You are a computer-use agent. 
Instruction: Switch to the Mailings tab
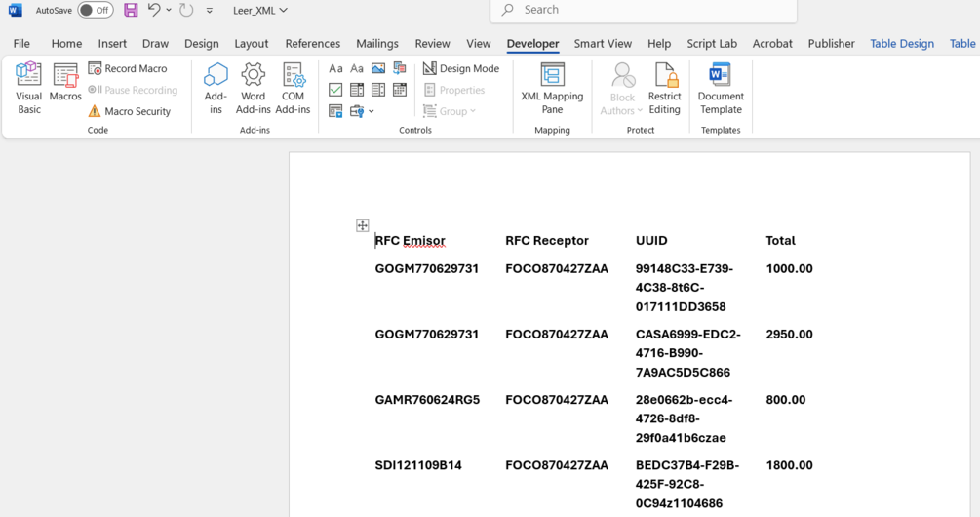(376, 44)
